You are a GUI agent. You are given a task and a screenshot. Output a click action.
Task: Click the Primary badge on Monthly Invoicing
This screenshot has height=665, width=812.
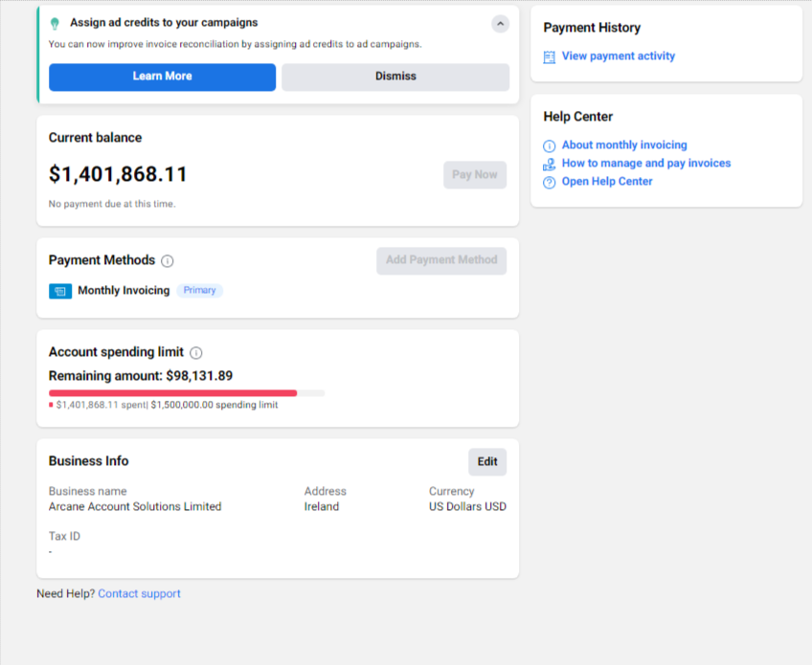[x=199, y=290]
